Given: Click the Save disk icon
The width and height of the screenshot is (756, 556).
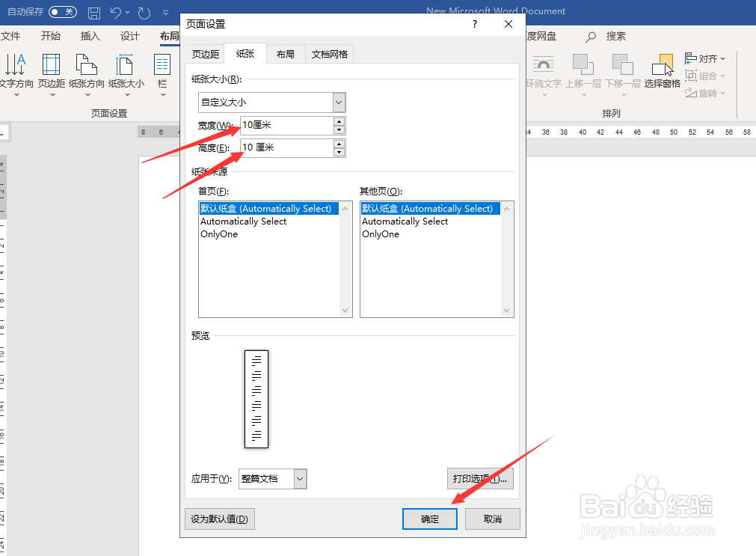Looking at the screenshot, I should (x=94, y=13).
